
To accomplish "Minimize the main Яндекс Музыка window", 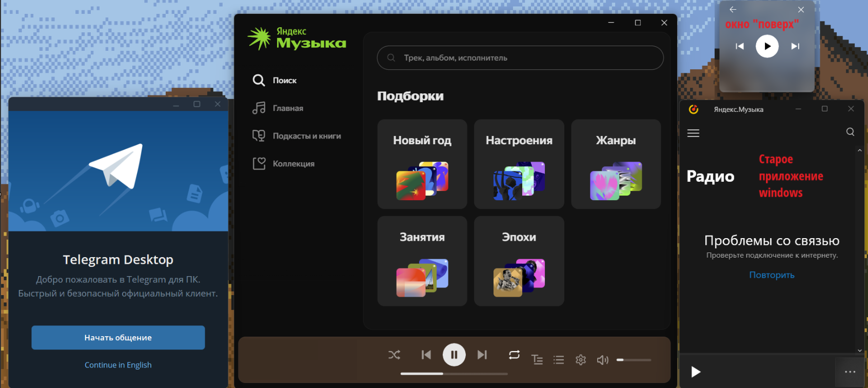I will [611, 23].
